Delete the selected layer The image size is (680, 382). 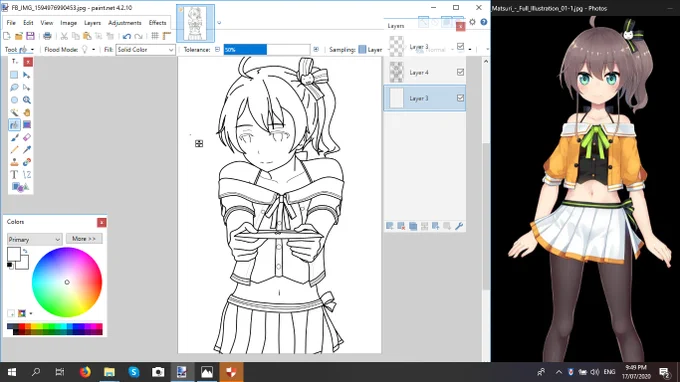(x=401, y=226)
